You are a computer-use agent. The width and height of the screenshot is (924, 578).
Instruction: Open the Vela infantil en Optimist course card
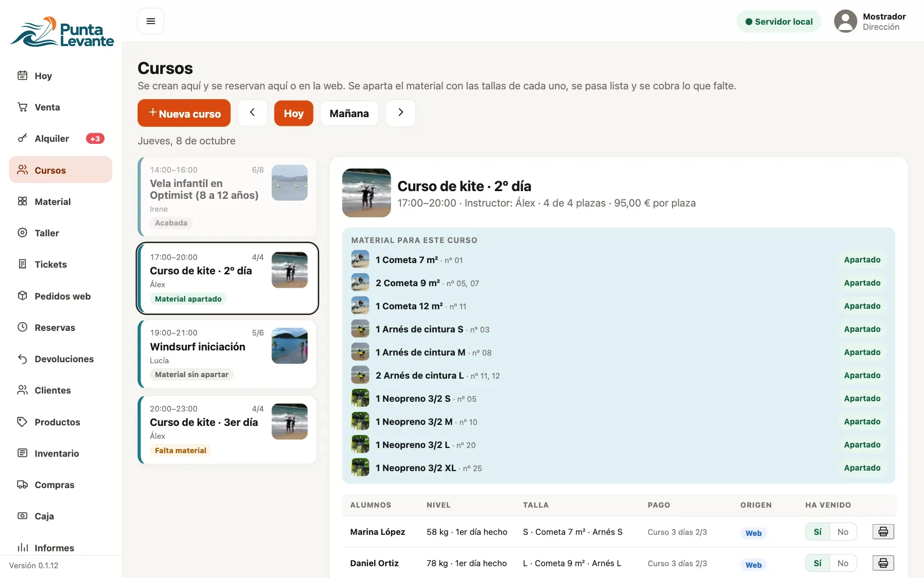(227, 197)
